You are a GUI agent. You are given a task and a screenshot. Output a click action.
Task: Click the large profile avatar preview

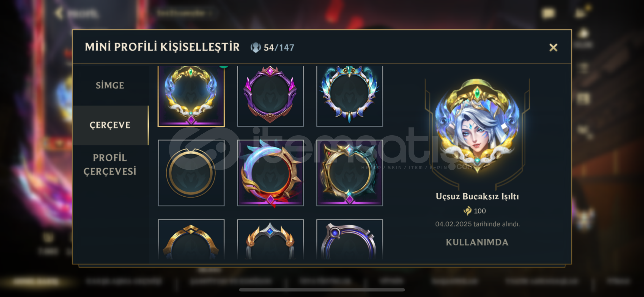(477, 127)
